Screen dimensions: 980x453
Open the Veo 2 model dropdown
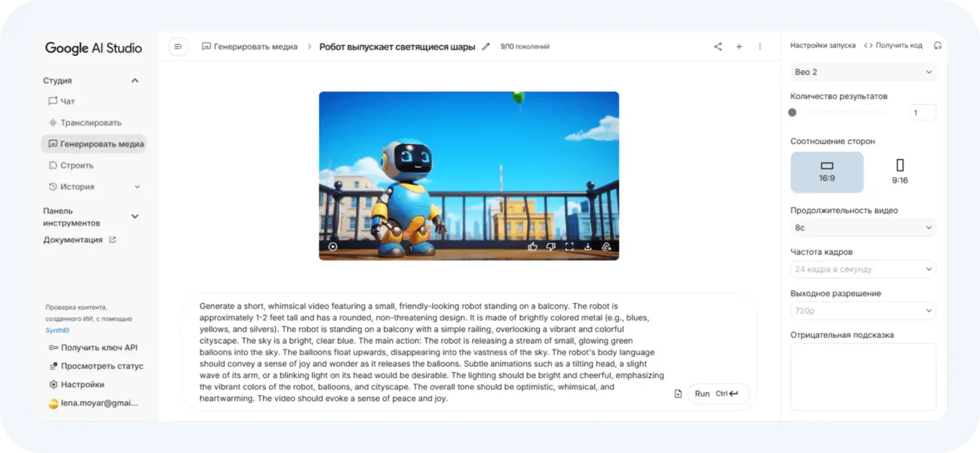[x=863, y=72]
